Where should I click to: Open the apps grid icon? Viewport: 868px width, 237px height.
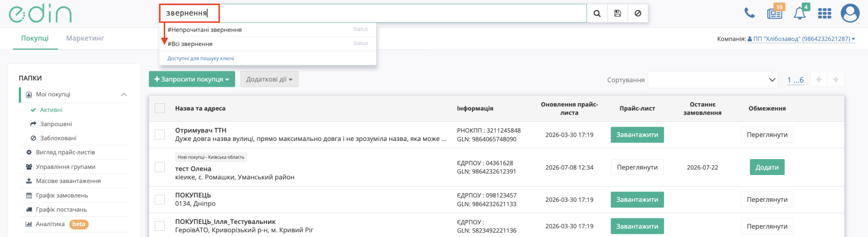[x=825, y=13]
